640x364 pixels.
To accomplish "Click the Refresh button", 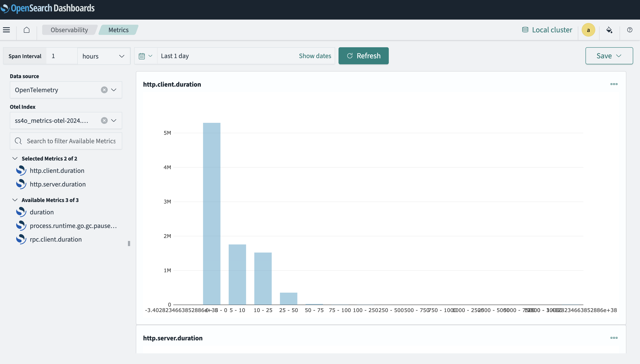I will click(363, 56).
